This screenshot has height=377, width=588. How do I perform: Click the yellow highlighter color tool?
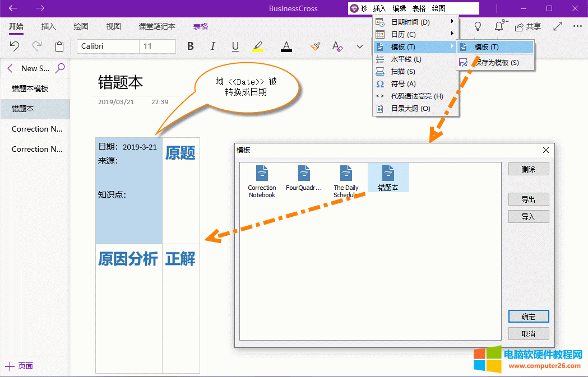click(x=258, y=46)
